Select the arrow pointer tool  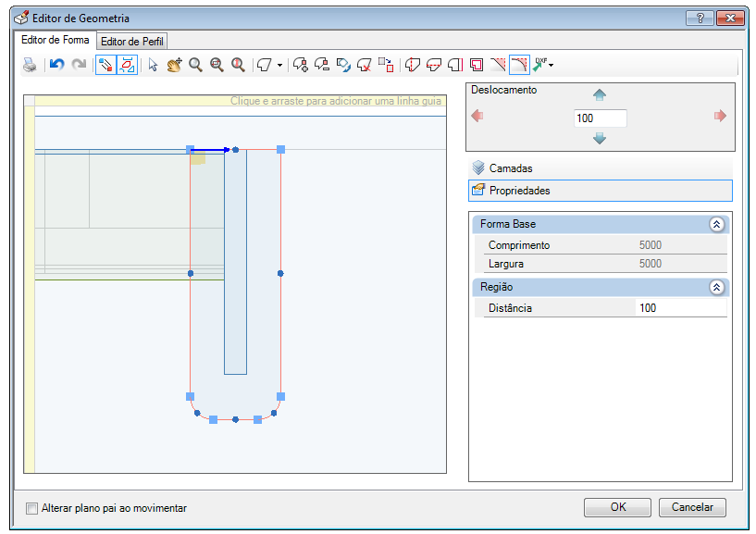pos(153,65)
